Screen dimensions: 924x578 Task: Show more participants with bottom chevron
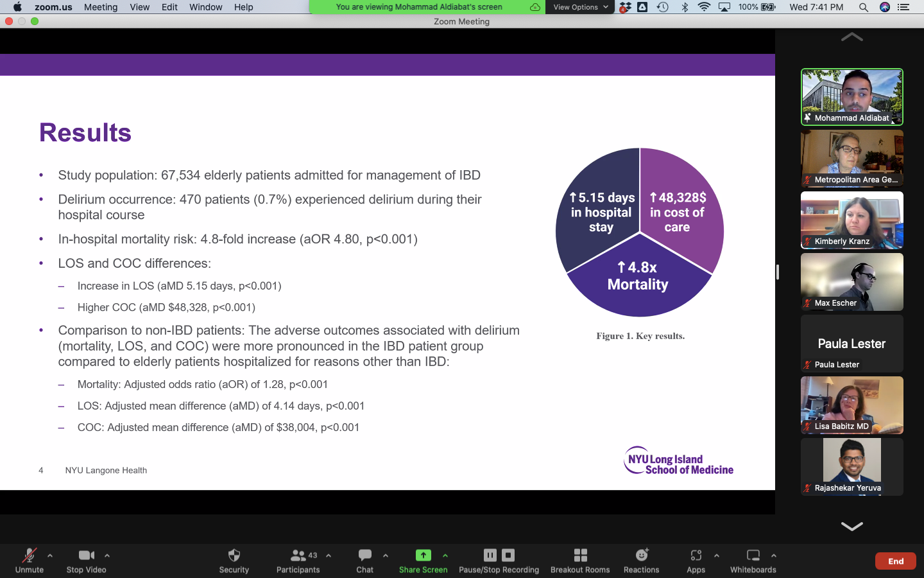tap(851, 527)
